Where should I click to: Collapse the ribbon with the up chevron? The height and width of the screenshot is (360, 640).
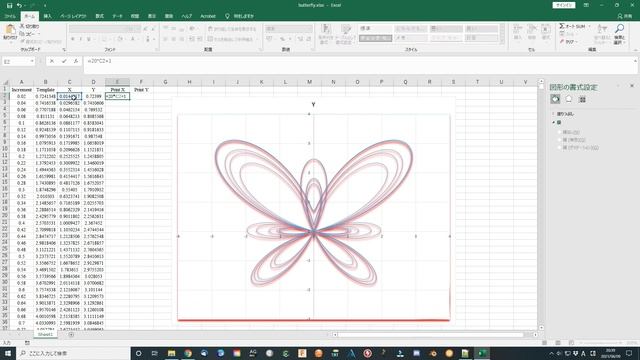coord(636,50)
